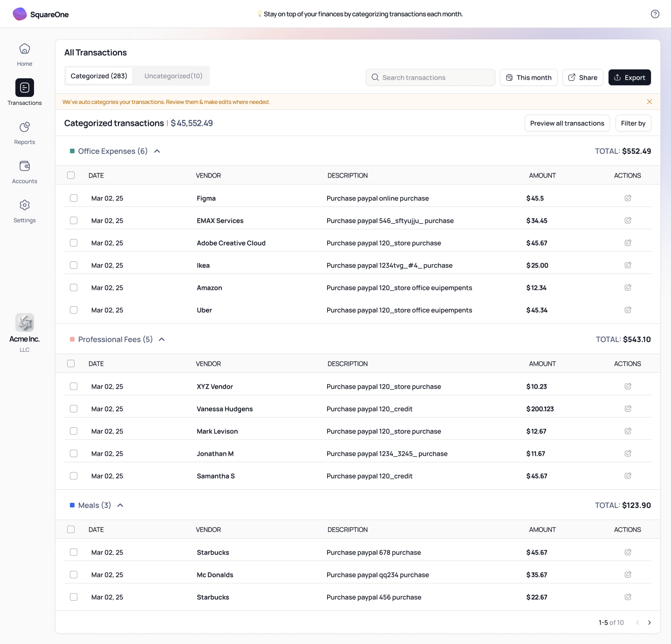Switch to the Uncategorized (10) tab

coord(173,76)
